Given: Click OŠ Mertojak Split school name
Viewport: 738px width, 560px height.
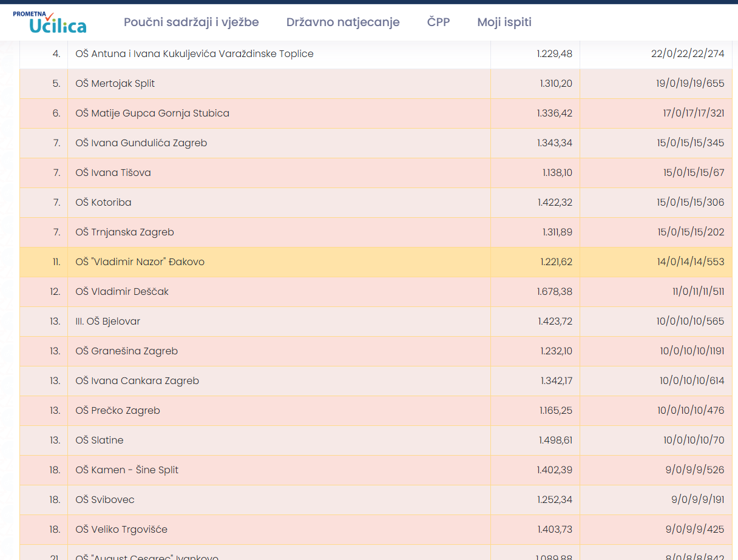Looking at the screenshot, I should (x=115, y=84).
